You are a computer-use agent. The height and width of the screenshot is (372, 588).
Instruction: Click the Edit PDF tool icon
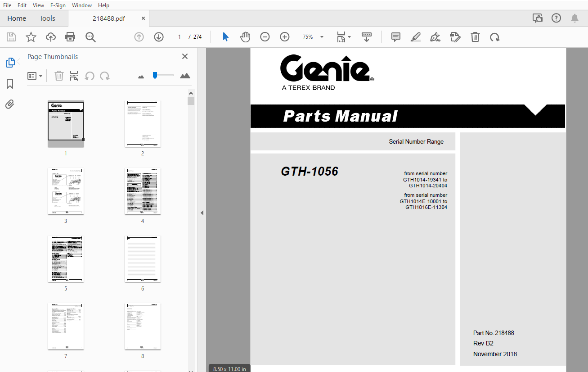(455, 37)
